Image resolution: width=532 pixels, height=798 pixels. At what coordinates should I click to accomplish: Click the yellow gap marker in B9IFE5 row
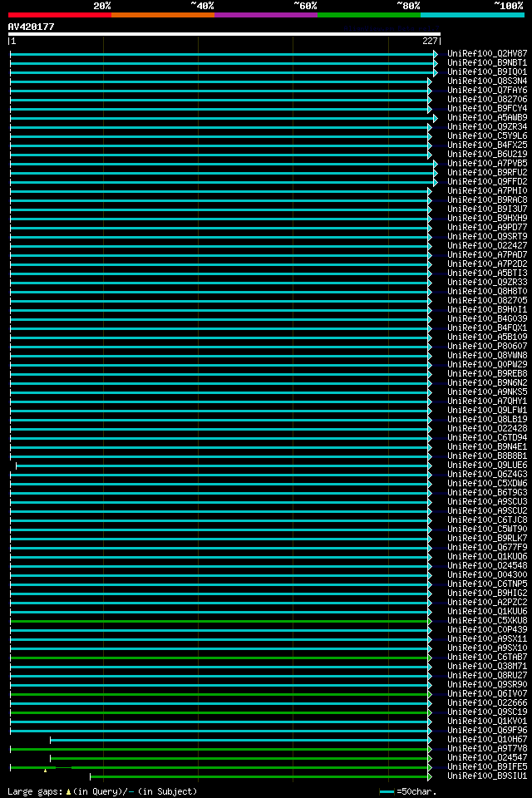click(46, 771)
